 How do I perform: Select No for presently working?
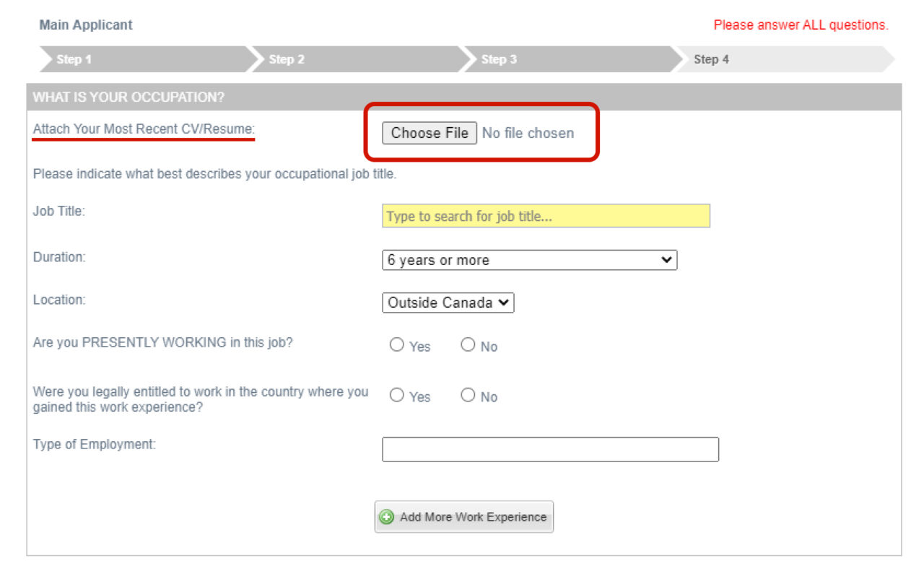[x=468, y=345]
